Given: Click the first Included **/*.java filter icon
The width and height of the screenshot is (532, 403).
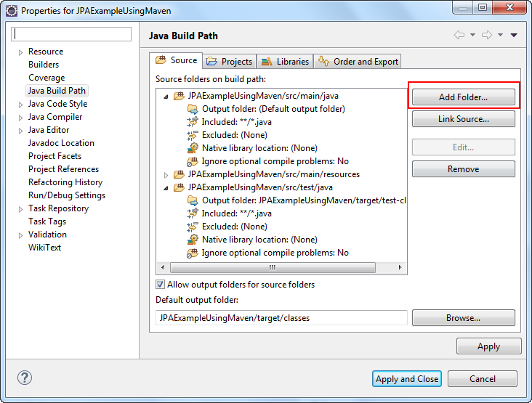Looking at the screenshot, I should pyautogui.click(x=193, y=122).
